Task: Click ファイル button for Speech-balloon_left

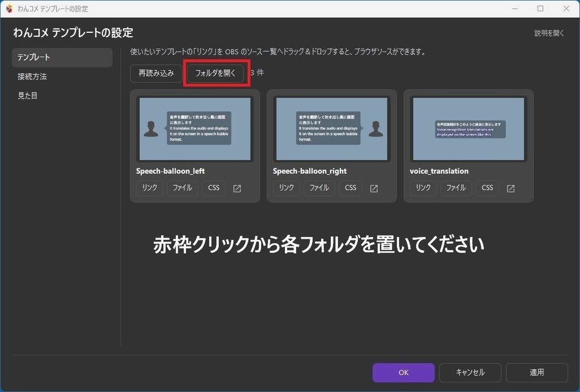Action: (x=182, y=188)
